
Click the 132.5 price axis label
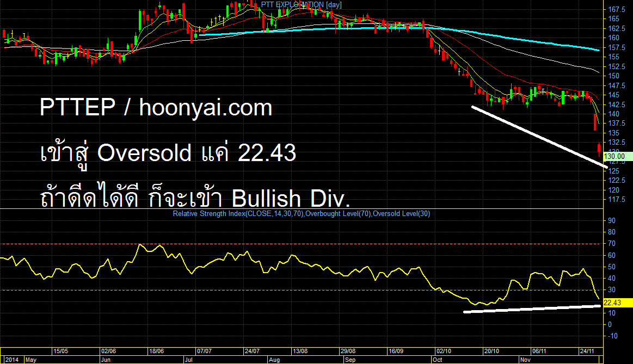(617, 142)
